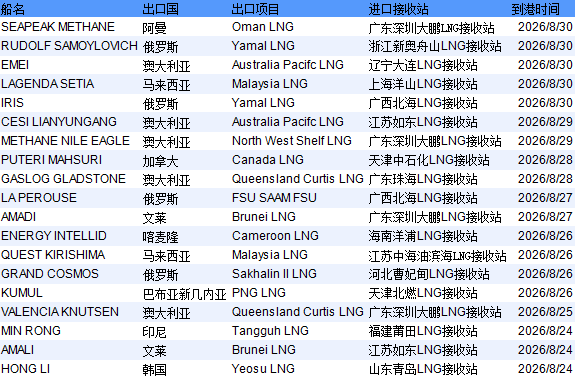The height and width of the screenshot is (377, 575).
Task: Select terminal 河北曹妃甸LNG接收站
Action: tap(429, 274)
